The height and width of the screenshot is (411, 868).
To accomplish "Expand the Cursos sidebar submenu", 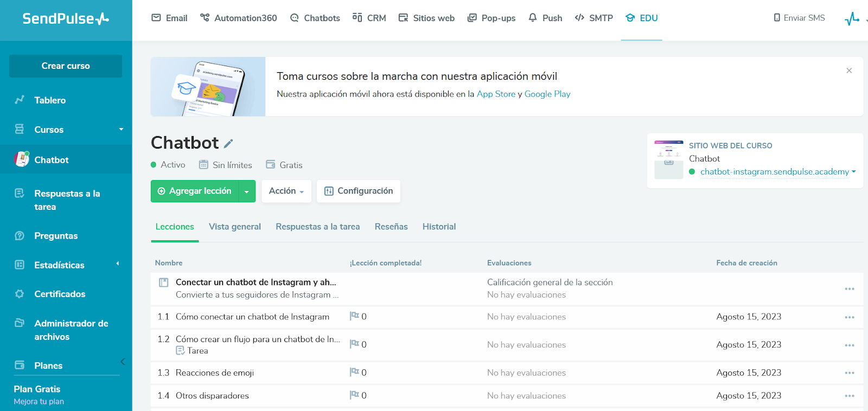I will 121,130.
